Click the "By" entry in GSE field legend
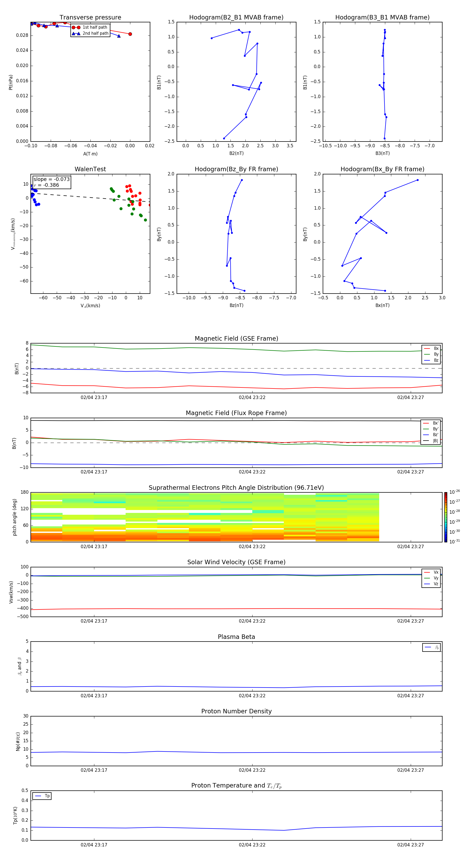 pos(431,354)
